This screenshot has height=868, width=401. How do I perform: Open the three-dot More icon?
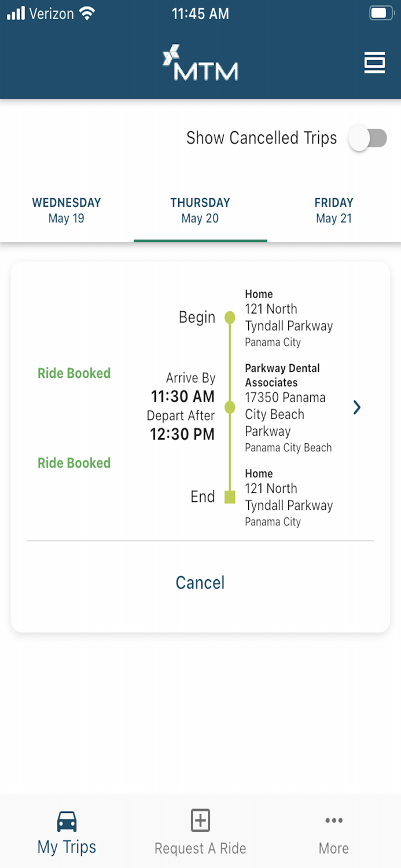click(x=334, y=821)
